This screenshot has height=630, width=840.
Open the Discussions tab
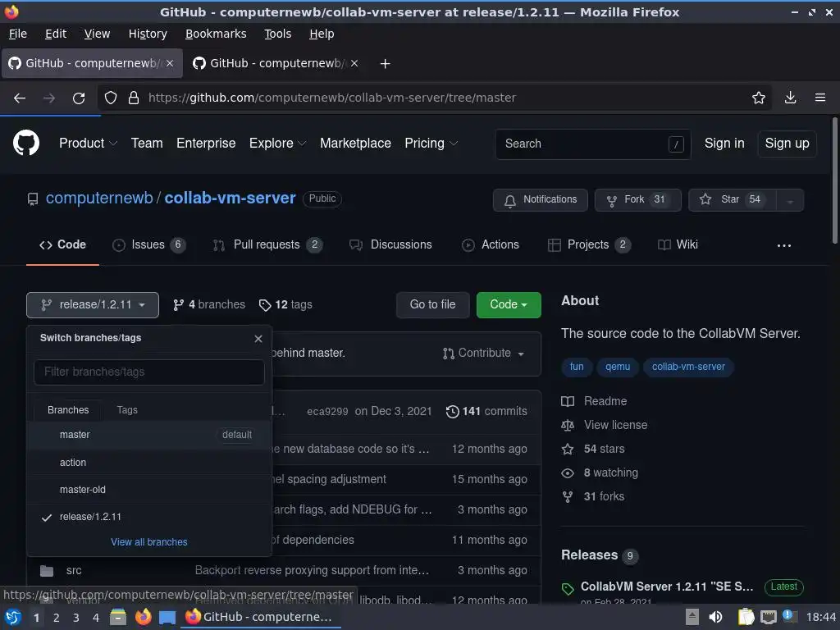click(390, 244)
